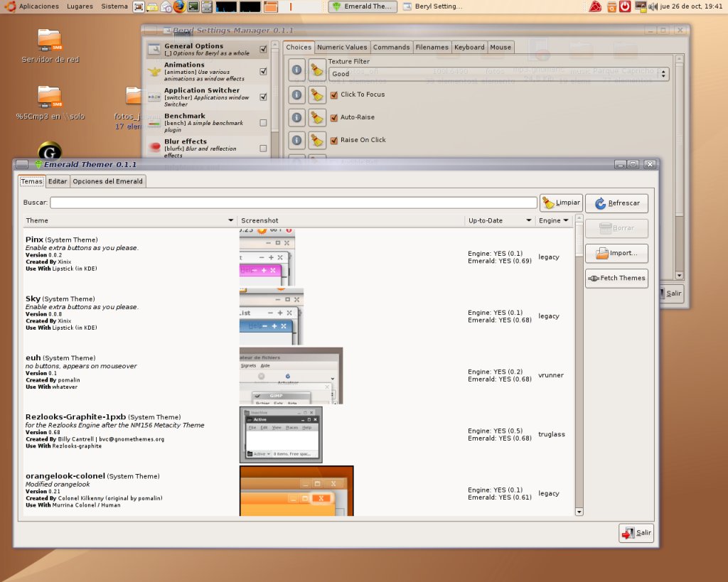The height and width of the screenshot is (582, 728).
Task: Uncheck the Click To Focus option
Action: tap(334, 95)
